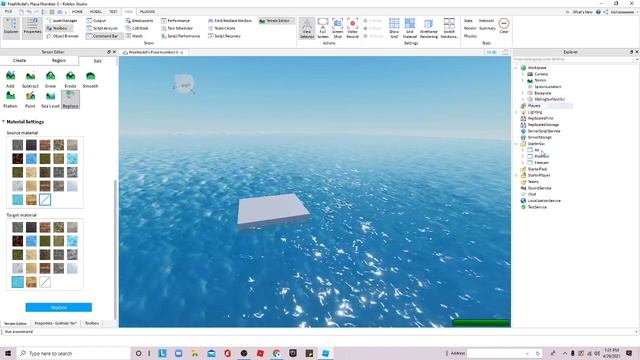This screenshot has height=360, width=640.
Task: Open Switch Windows in the ribbon
Action: point(449,28)
